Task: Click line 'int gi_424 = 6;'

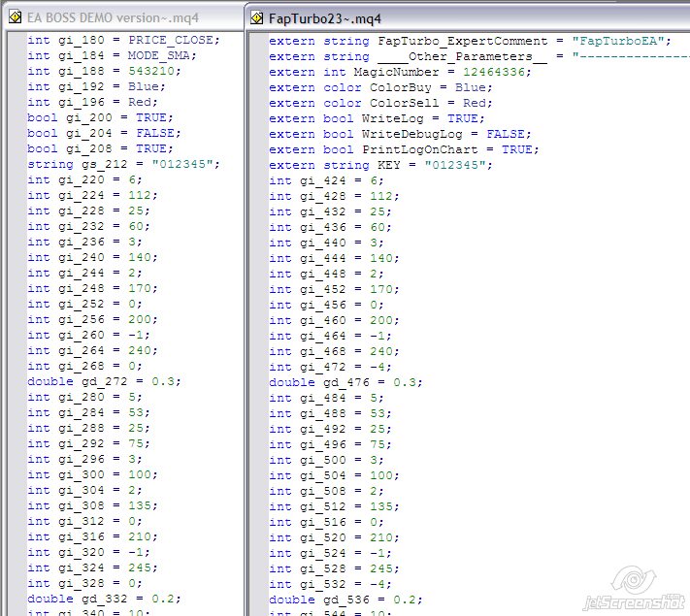Action: [326, 180]
